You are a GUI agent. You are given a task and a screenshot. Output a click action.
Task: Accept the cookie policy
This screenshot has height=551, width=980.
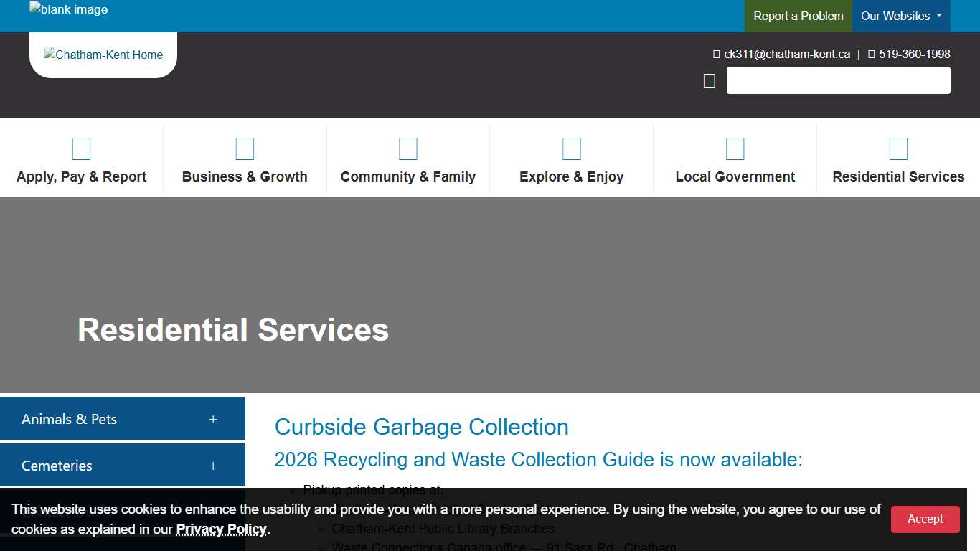click(925, 519)
